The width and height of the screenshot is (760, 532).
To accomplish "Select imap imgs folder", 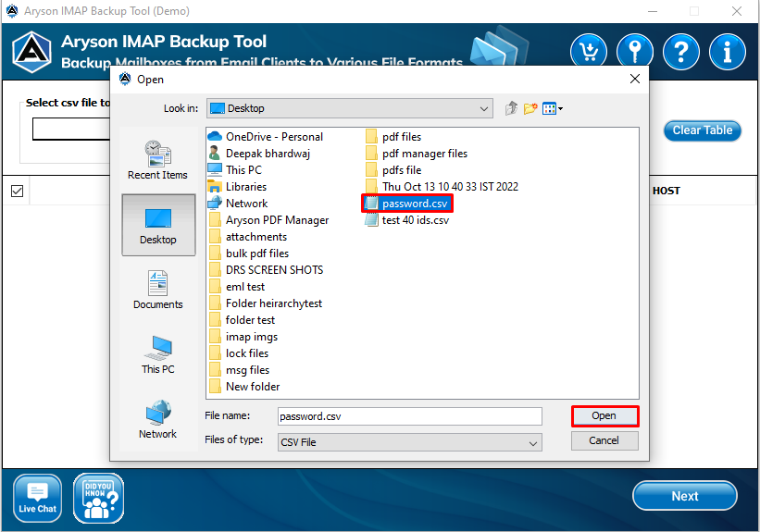I will [243, 336].
